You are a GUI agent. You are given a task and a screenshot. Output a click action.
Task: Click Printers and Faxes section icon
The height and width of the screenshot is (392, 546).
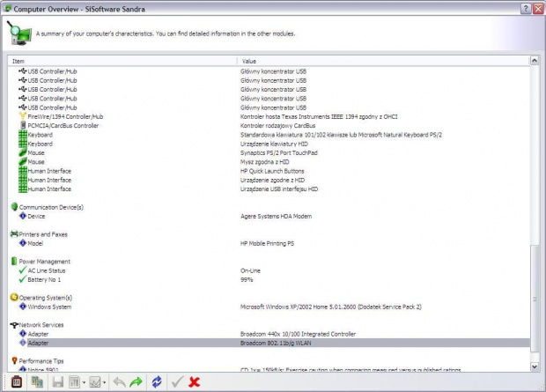pos(14,234)
